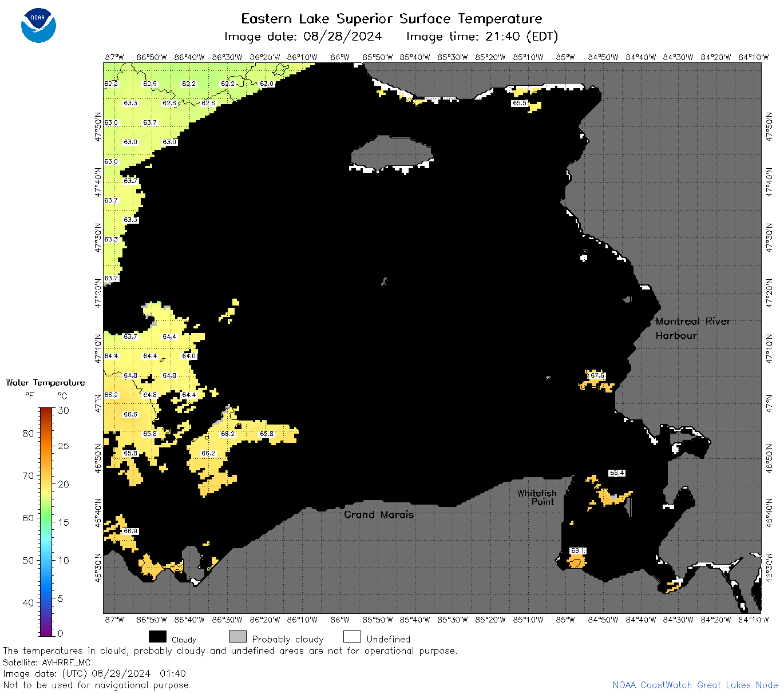Click the Image time 21:40 (EDT) text
This screenshot has height=694, width=784.
pos(482,37)
